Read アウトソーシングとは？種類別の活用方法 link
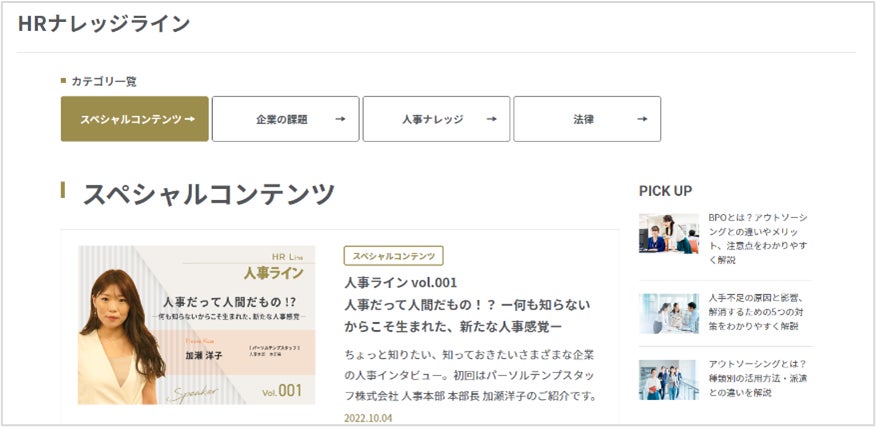 point(758,378)
